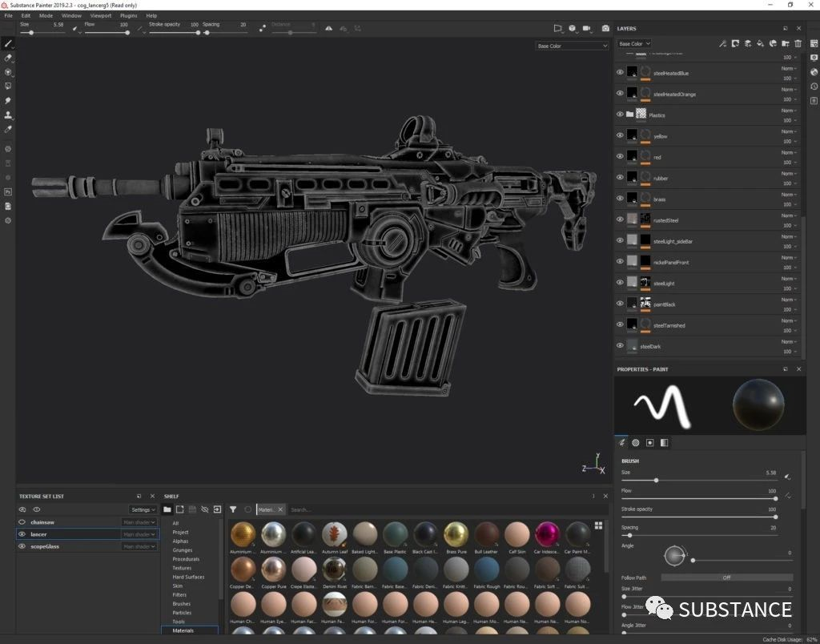The height and width of the screenshot is (644, 820).
Task: Add a folder in Layers panel
Action: (x=786, y=43)
